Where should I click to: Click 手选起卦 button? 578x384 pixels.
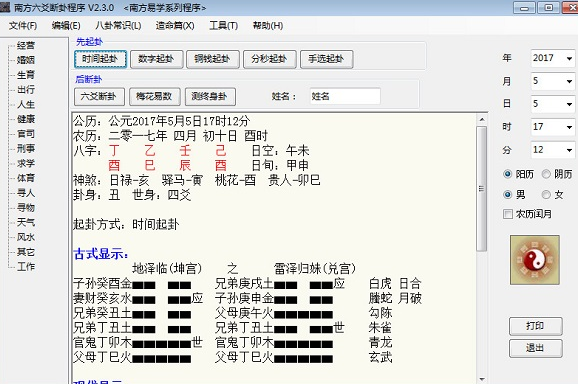(327, 59)
